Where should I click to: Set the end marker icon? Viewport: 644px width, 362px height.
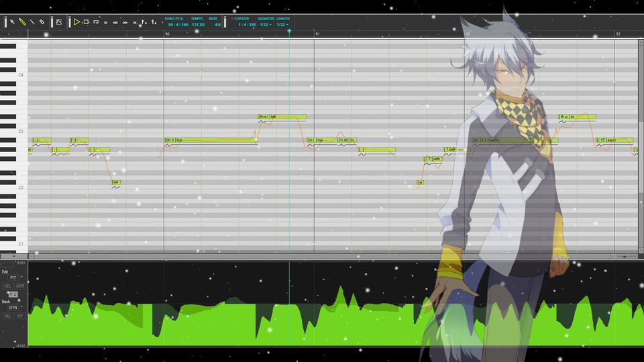154,21
